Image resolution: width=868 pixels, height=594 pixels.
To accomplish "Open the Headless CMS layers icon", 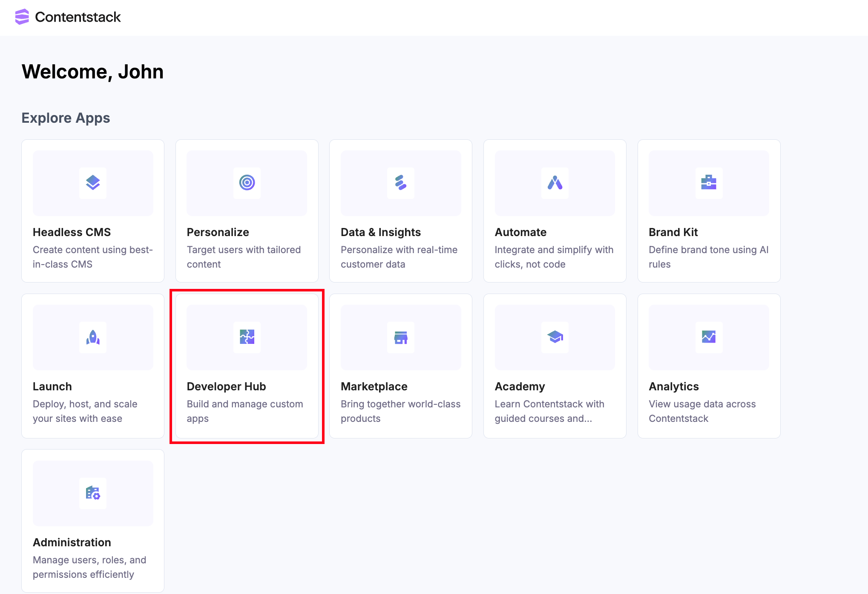I will 93,183.
